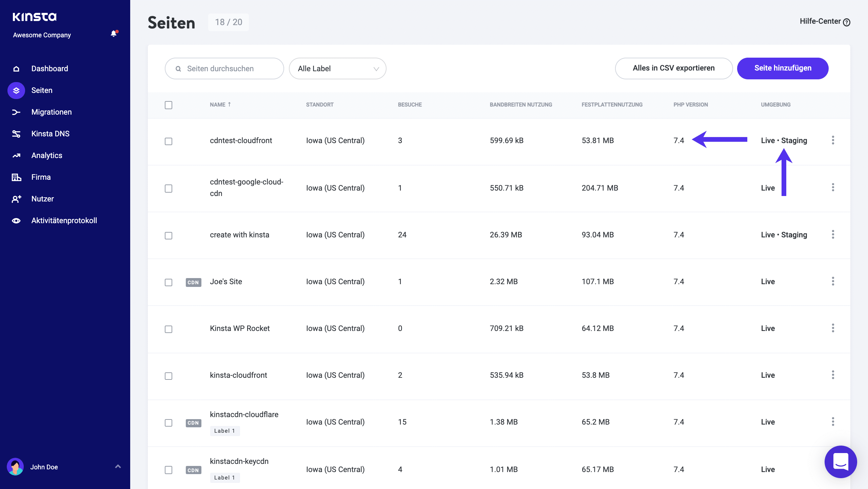Open the Intercom chat bubble
The height and width of the screenshot is (489, 868).
pos(842,462)
